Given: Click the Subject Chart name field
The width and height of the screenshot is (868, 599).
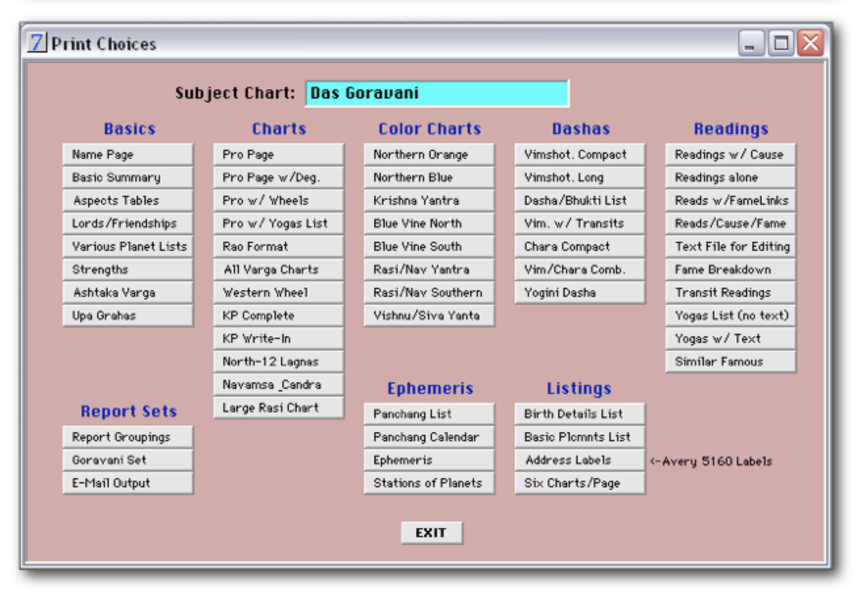Looking at the screenshot, I should [x=437, y=93].
